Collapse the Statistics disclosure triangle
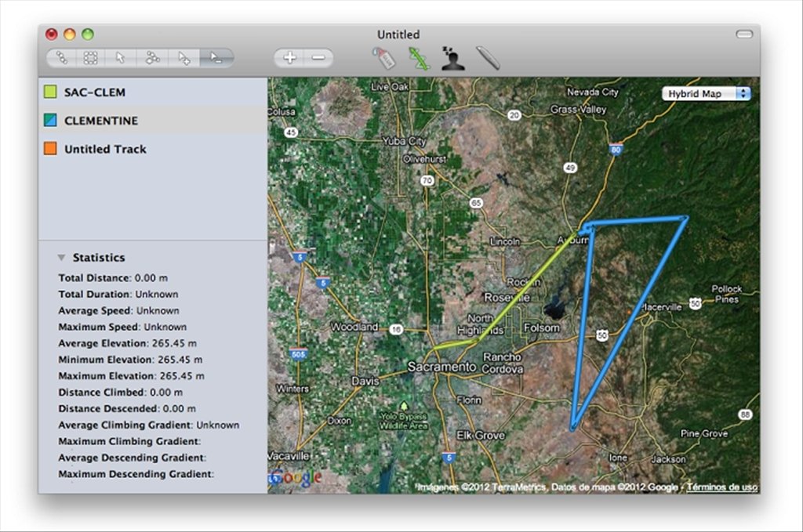This screenshot has height=532, width=803. (61, 257)
